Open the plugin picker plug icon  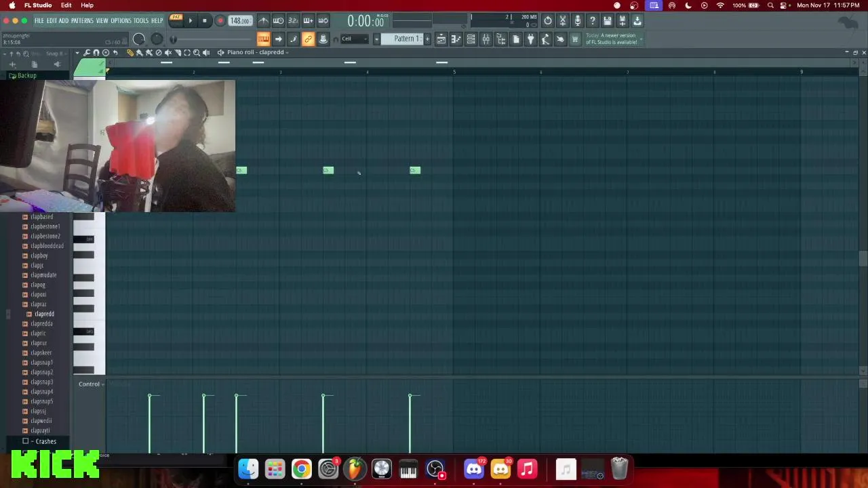pos(531,39)
